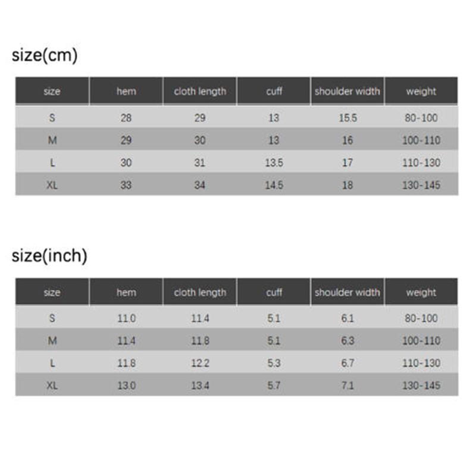Click the S row label in the inch table
The height and width of the screenshot is (476, 476).
tap(52, 318)
